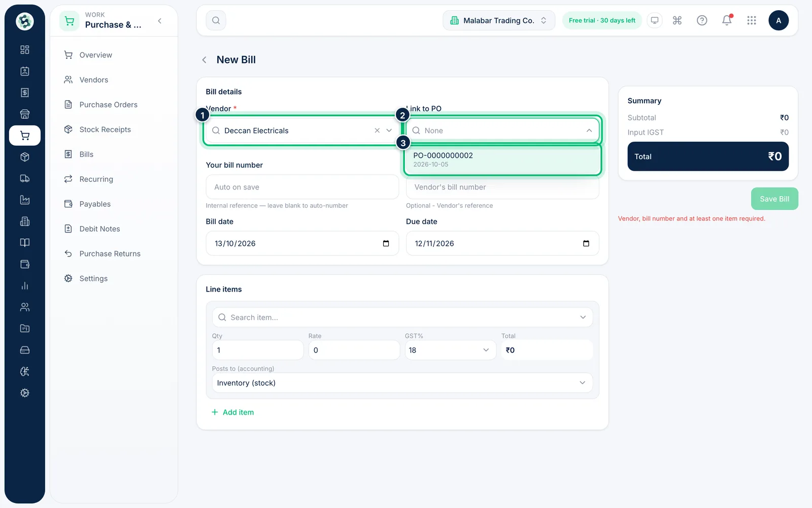The height and width of the screenshot is (508, 812).
Task: Focus the Rate input field
Action: coord(354,350)
